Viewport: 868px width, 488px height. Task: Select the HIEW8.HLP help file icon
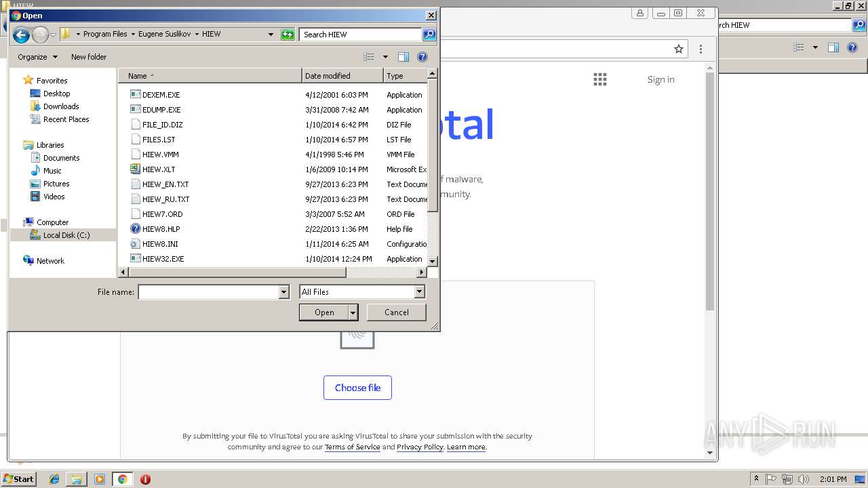click(x=135, y=229)
